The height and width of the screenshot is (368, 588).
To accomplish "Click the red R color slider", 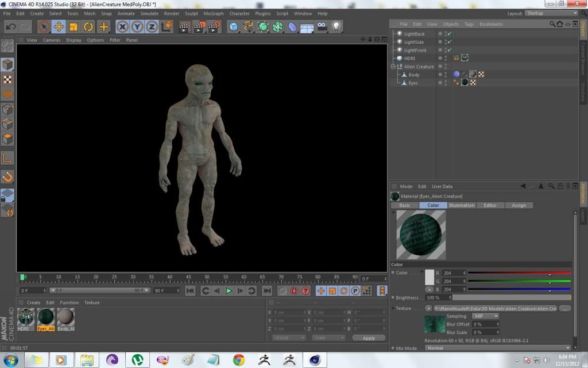I will coord(519,273).
